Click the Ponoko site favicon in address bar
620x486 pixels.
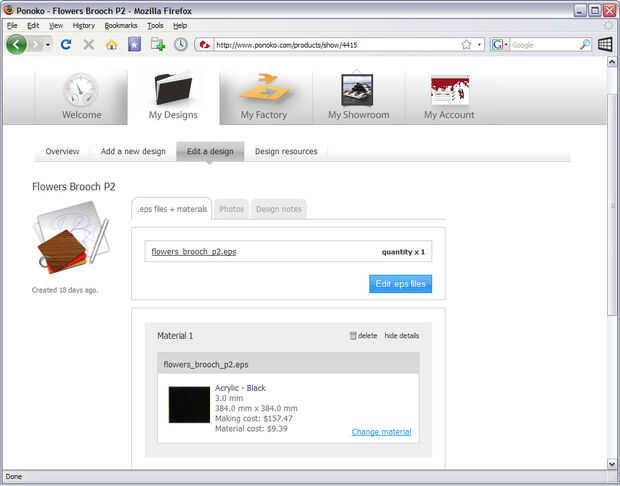click(x=204, y=45)
